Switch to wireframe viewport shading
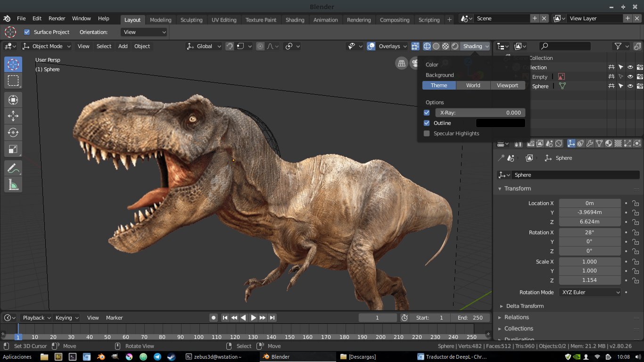Image resolution: width=644 pixels, height=362 pixels. tap(427, 46)
